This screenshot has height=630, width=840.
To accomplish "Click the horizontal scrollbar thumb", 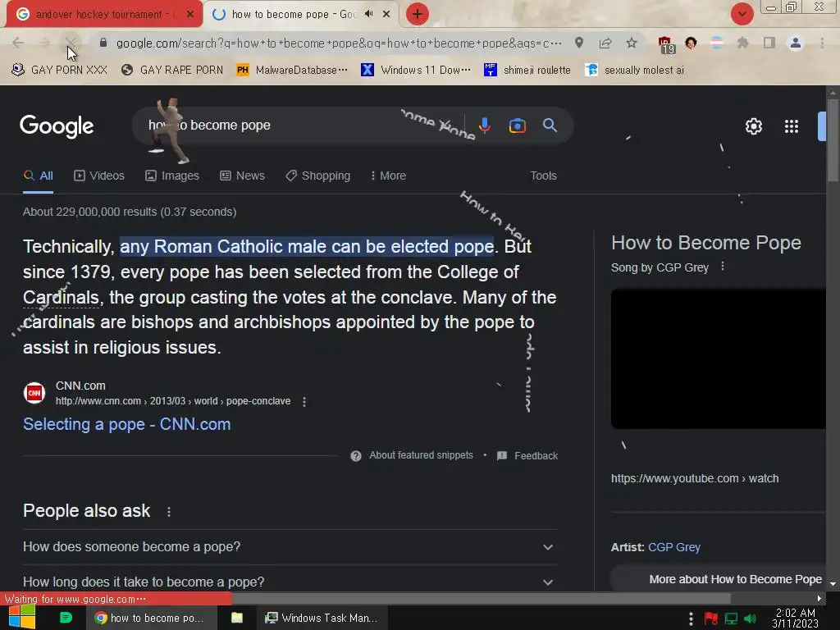I will pos(481,598).
